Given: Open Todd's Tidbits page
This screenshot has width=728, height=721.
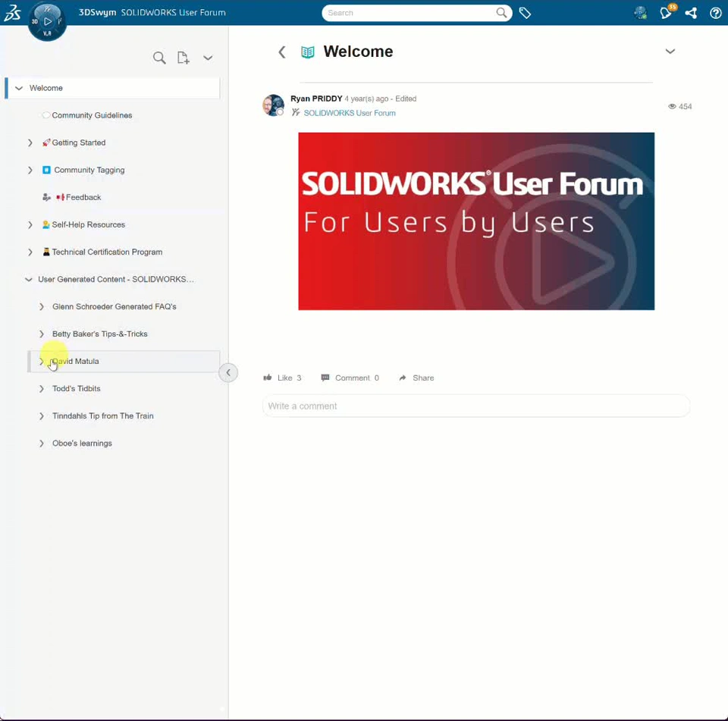Looking at the screenshot, I should 76,389.
